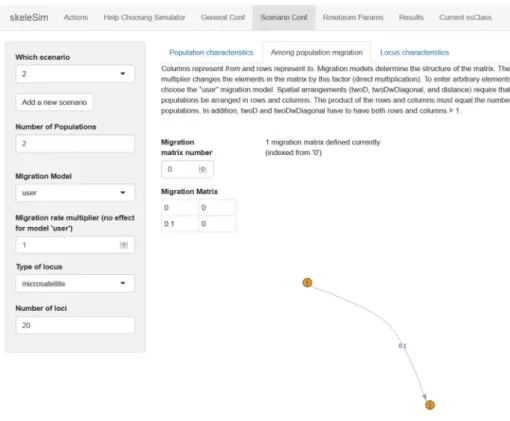510x421 pixels.
Task: Focus the Migration matrix number input
Action: click(187, 169)
